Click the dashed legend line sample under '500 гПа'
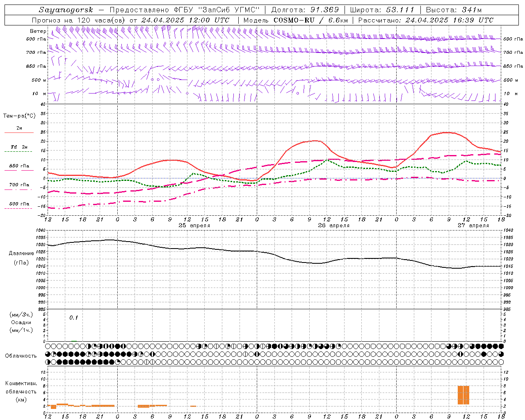 coord(19,209)
